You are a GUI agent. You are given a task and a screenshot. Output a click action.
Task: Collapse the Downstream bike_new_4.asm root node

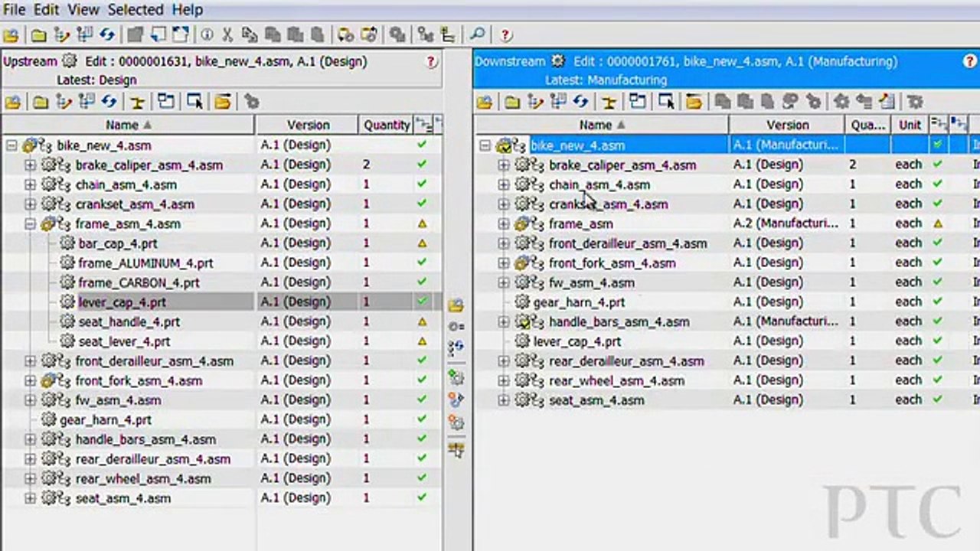point(485,145)
